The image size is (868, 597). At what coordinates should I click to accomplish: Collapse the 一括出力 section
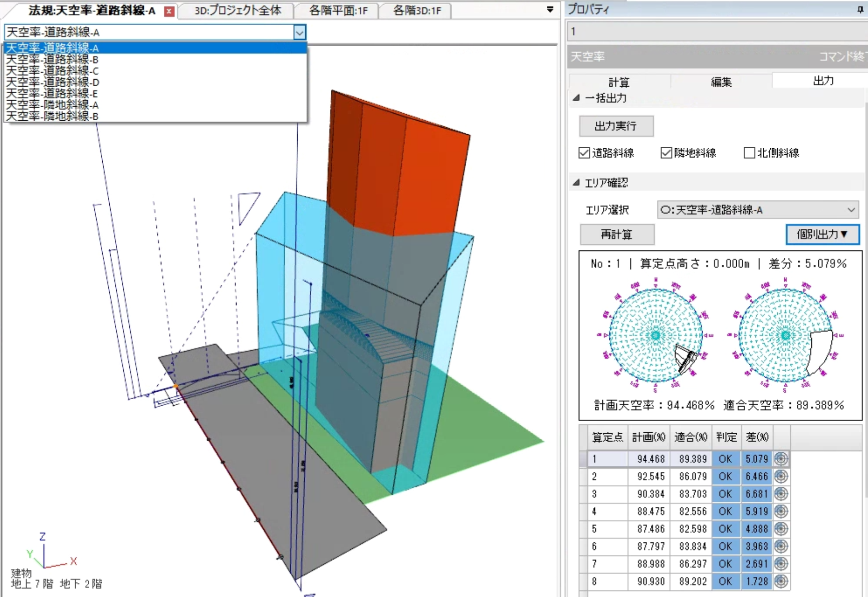pos(576,98)
